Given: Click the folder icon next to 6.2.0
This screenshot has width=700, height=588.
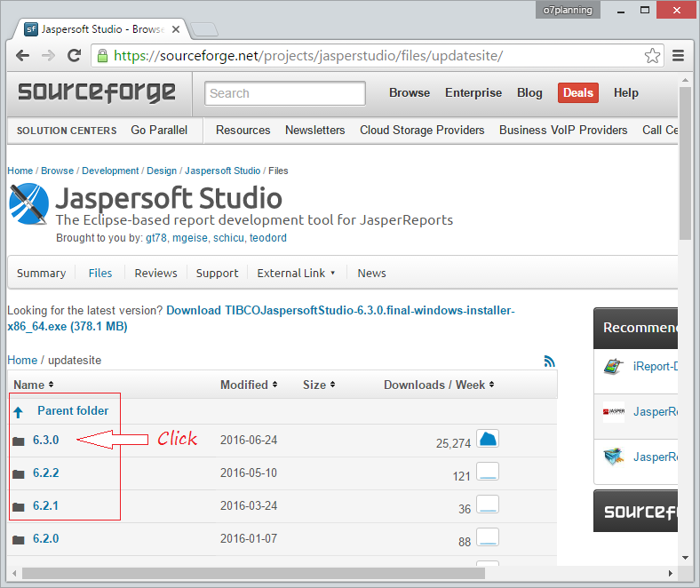Looking at the screenshot, I should (x=19, y=540).
